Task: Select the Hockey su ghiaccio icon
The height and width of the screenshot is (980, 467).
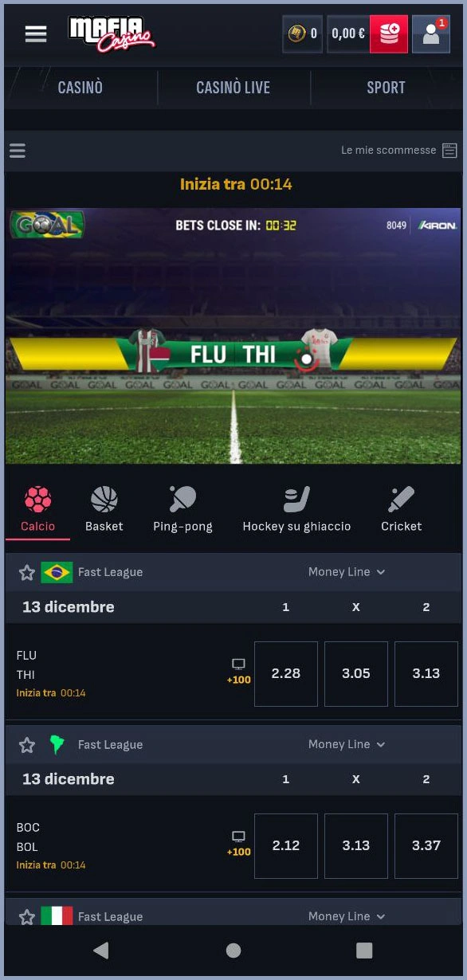Action: click(296, 509)
